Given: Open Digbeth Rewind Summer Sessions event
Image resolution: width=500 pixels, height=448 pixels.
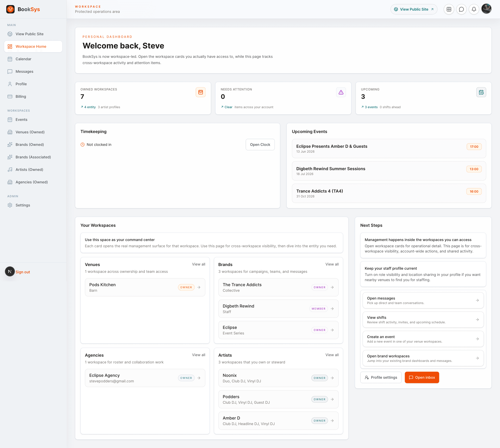Looking at the screenshot, I should tap(389, 171).
